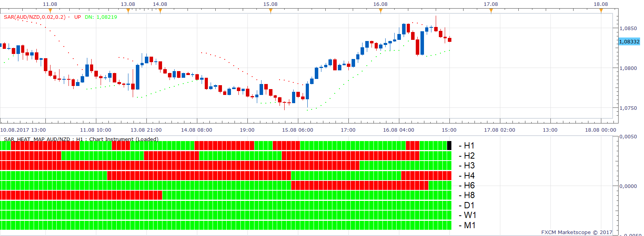
Task: Click the W1 heat map row label
Action: [467, 215]
